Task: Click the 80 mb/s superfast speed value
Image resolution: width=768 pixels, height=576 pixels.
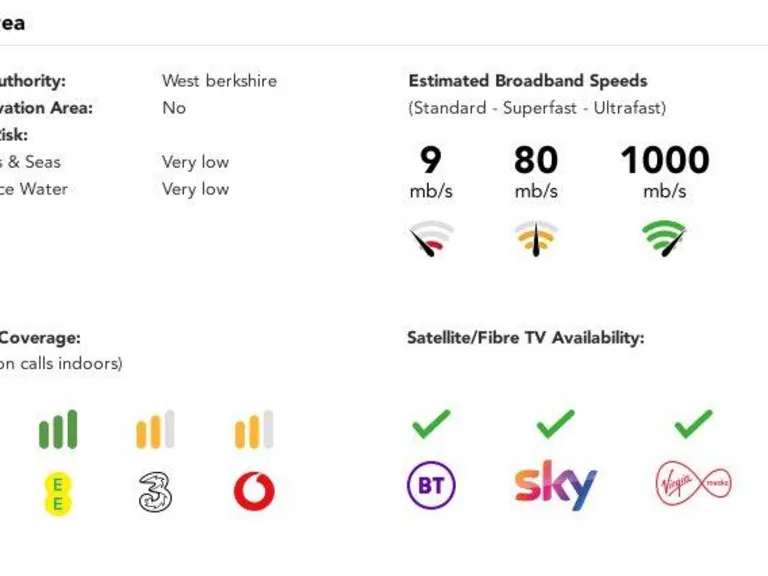Action: tap(536, 161)
